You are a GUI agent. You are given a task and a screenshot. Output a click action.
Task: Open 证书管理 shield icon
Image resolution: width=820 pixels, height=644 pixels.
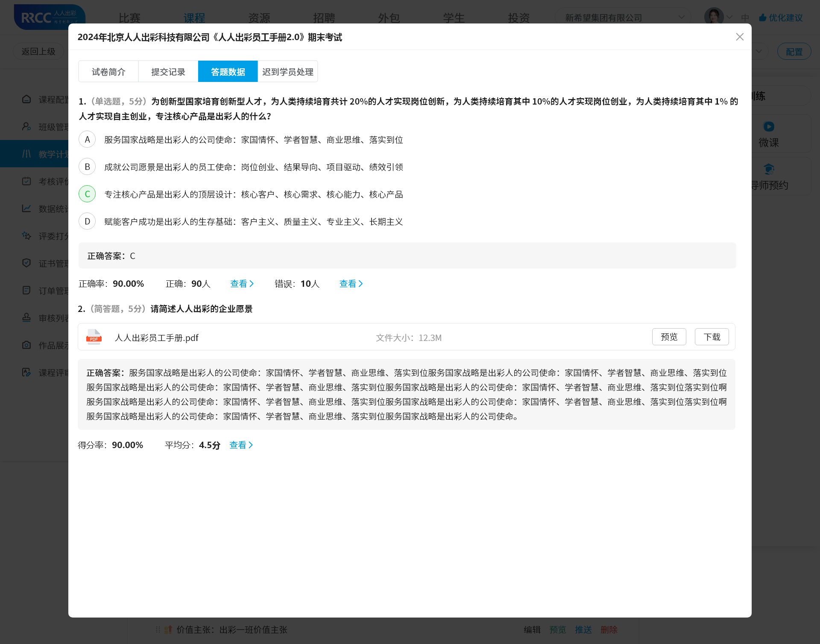(x=26, y=263)
